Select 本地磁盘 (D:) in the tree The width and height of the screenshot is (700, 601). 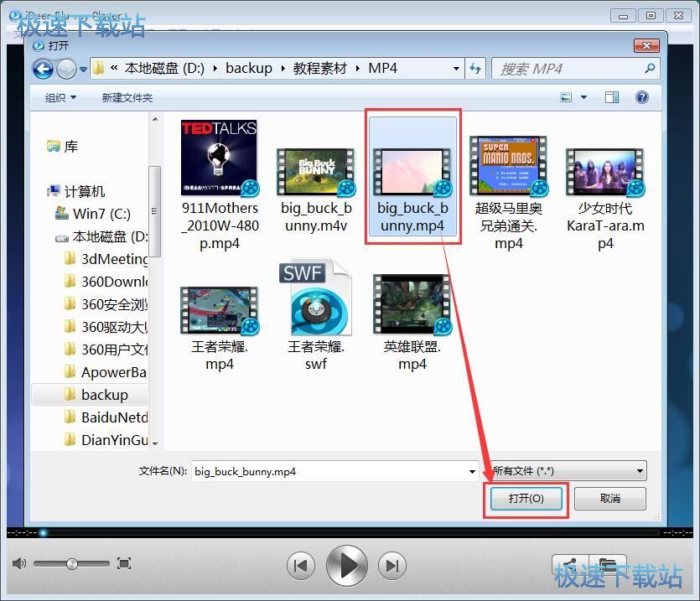tap(101, 236)
